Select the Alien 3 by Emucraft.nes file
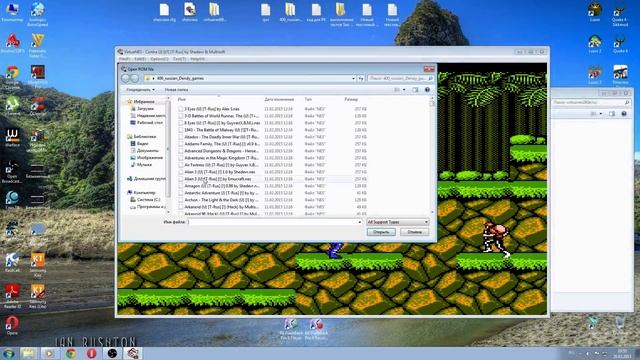Viewport: 640px width, 360px height. click(x=218, y=179)
